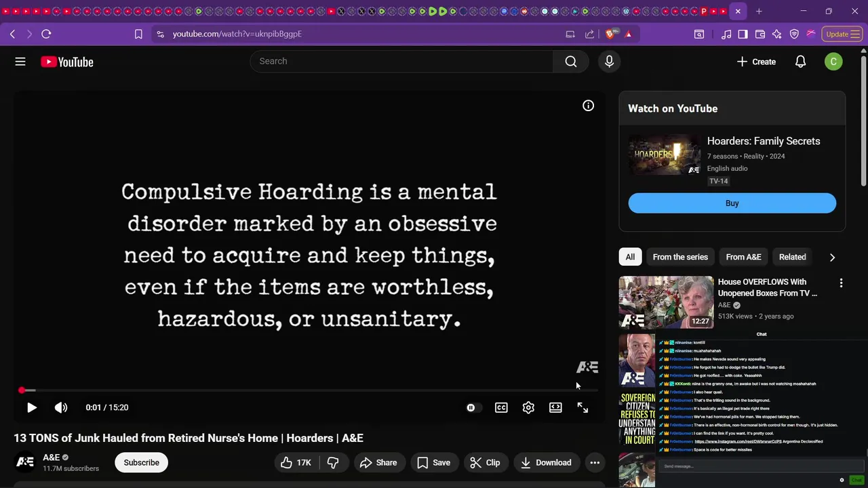Buy Hoarders: Family Secrets
Image resolution: width=868 pixels, height=488 pixels.
pyautogui.click(x=732, y=203)
